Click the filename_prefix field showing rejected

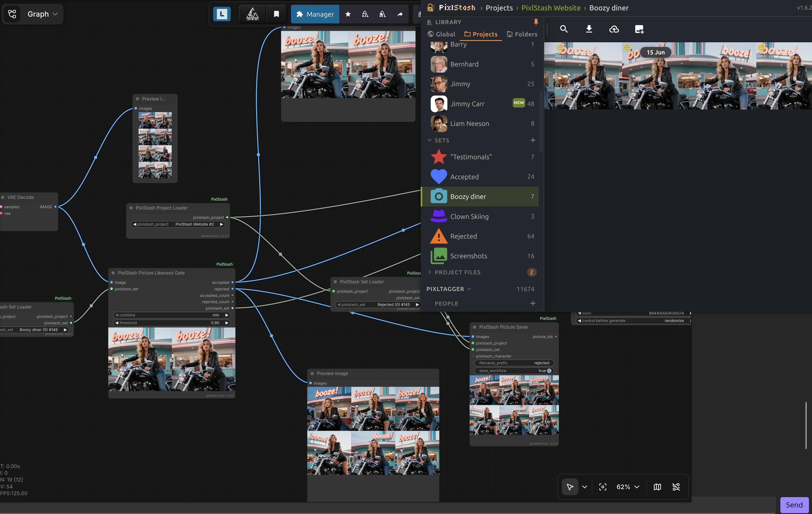click(x=514, y=363)
